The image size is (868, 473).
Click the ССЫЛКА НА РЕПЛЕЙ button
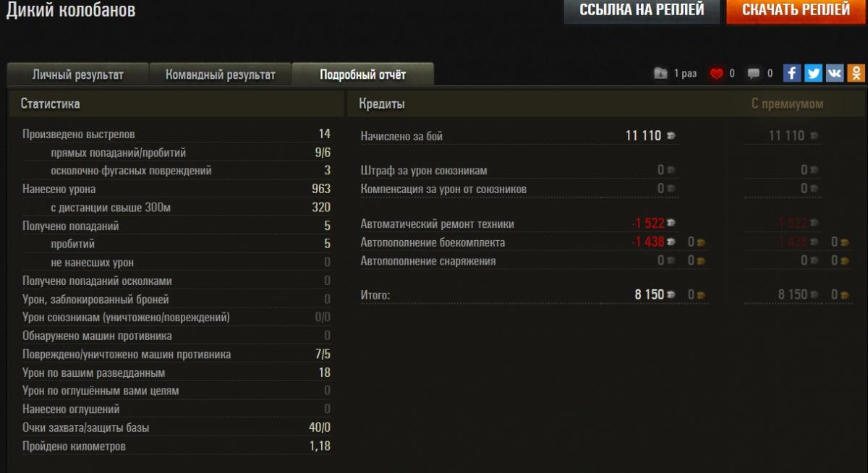(642, 10)
